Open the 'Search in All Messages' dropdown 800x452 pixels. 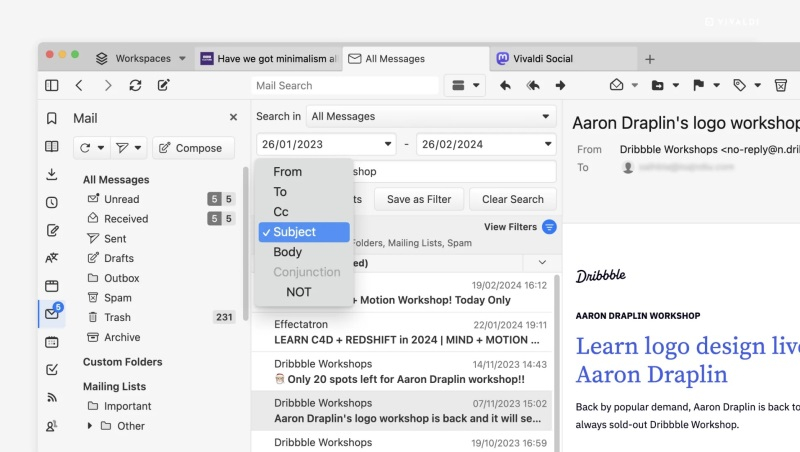(x=431, y=116)
